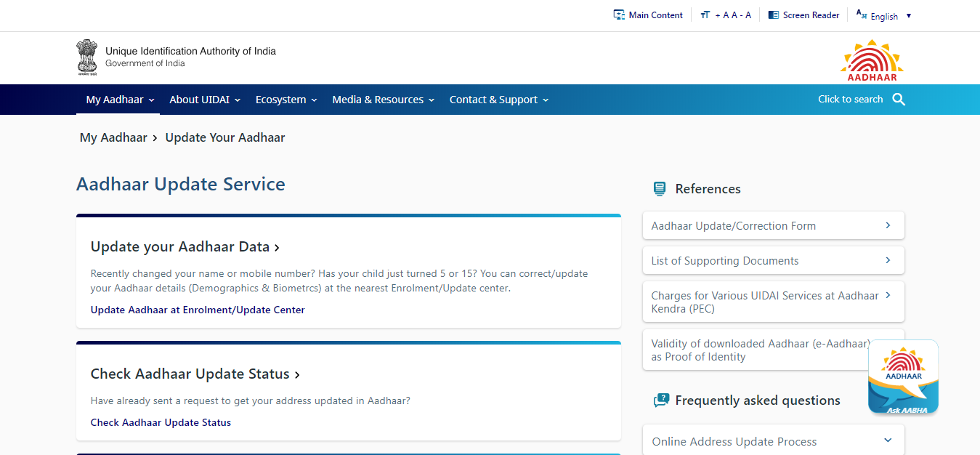Click the search magnifier icon
This screenshot has height=455, width=980.
pos(899,100)
